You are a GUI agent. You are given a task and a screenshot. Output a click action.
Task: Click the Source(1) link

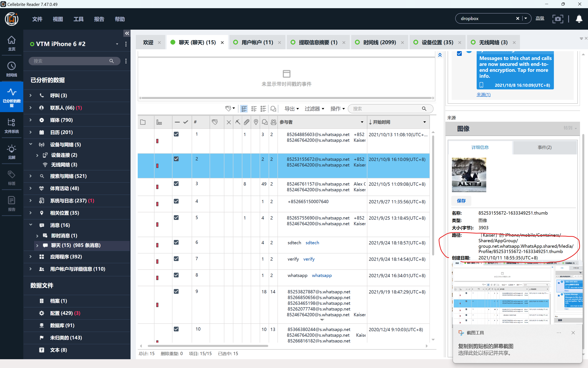(x=483, y=95)
